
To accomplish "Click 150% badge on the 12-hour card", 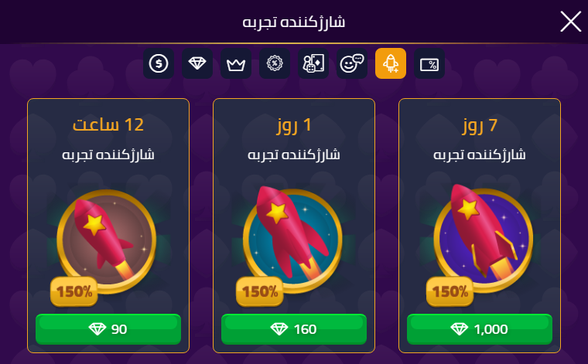I will tap(74, 291).
